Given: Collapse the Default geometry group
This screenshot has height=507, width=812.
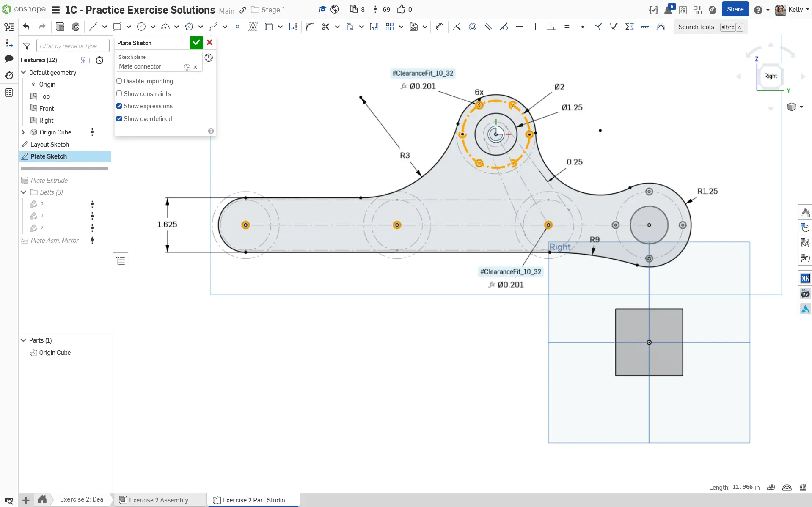Looking at the screenshot, I should [23, 72].
